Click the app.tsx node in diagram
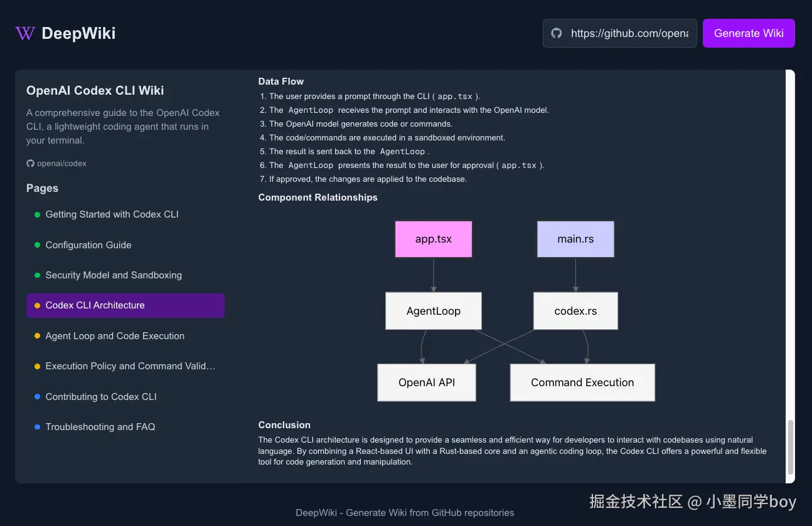This screenshot has width=812, height=526. point(434,239)
